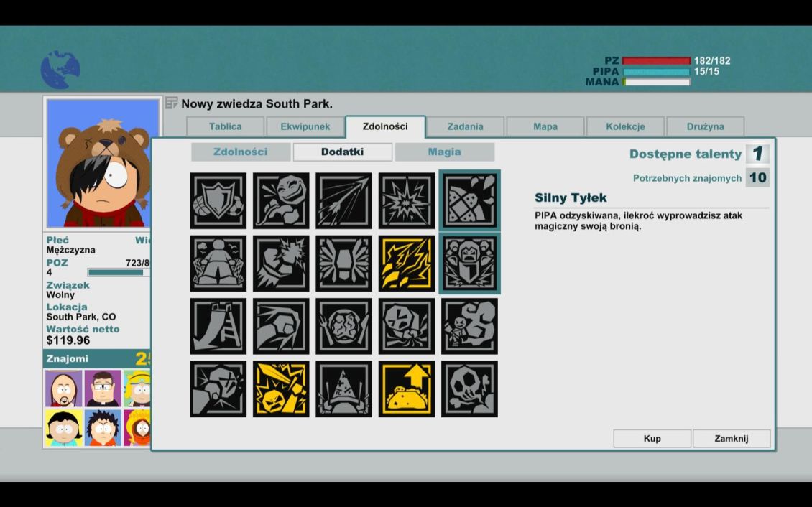Click the 'Wolny' relationship status
Screen dimensions: 812x507
tap(60, 295)
